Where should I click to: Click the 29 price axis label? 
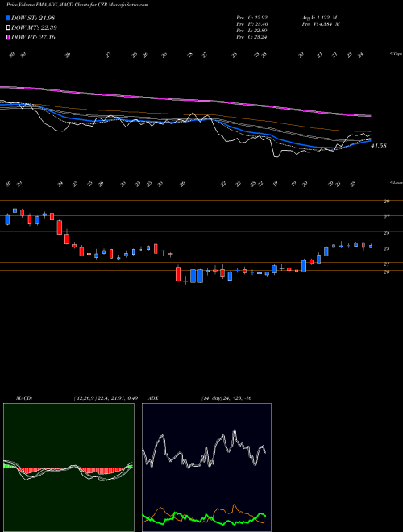[386, 202]
